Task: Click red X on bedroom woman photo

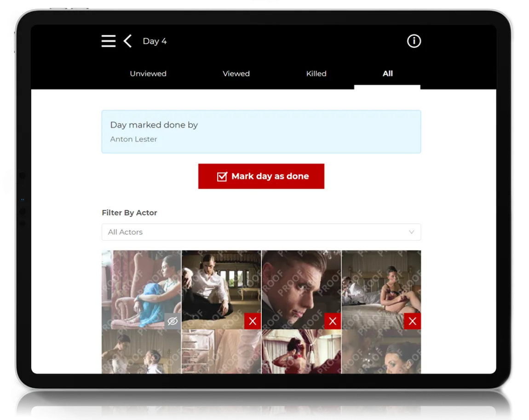Action: 412,321
